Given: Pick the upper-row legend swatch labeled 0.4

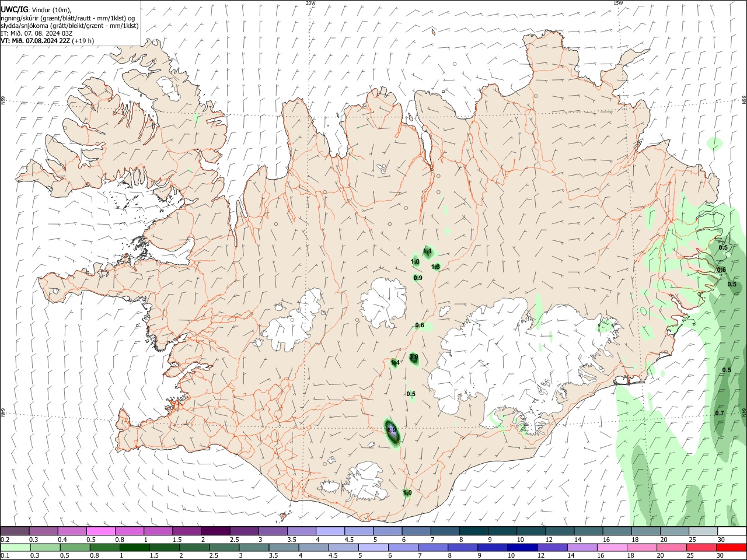Looking at the screenshot, I should (x=72, y=531).
